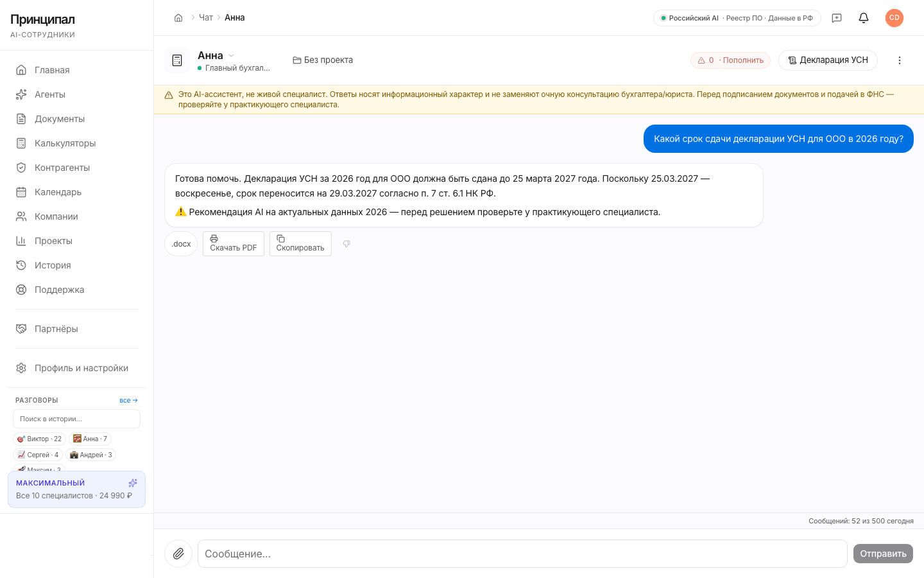This screenshot has width=924, height=578.
Task: Export the reply as .docx
Action: click(x=181, y=244)
